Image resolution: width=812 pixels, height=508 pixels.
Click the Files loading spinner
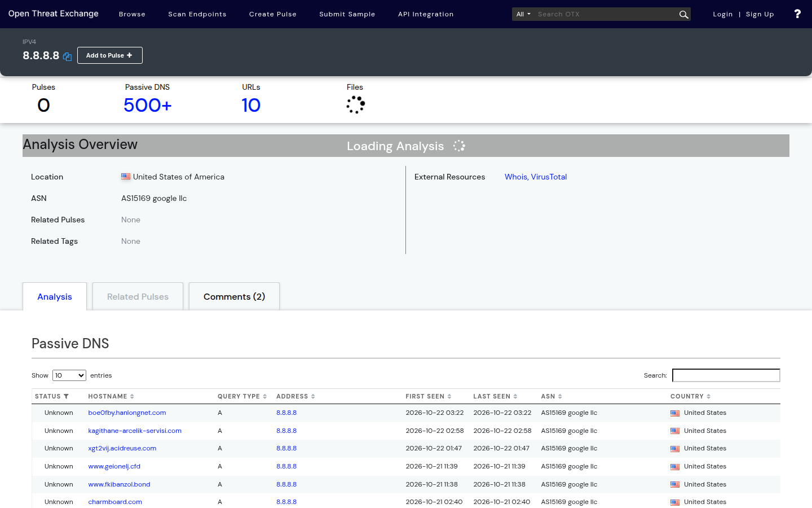click(x=356, y=104)
